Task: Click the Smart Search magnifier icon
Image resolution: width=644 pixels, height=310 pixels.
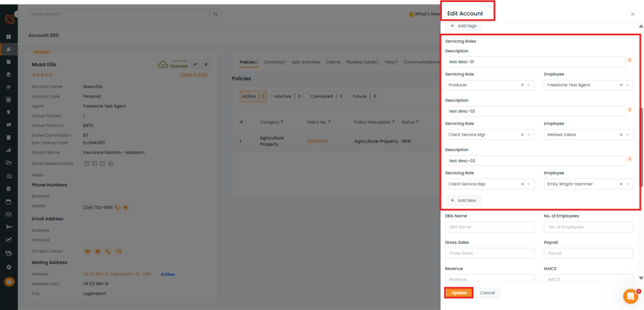Action: 215,14
